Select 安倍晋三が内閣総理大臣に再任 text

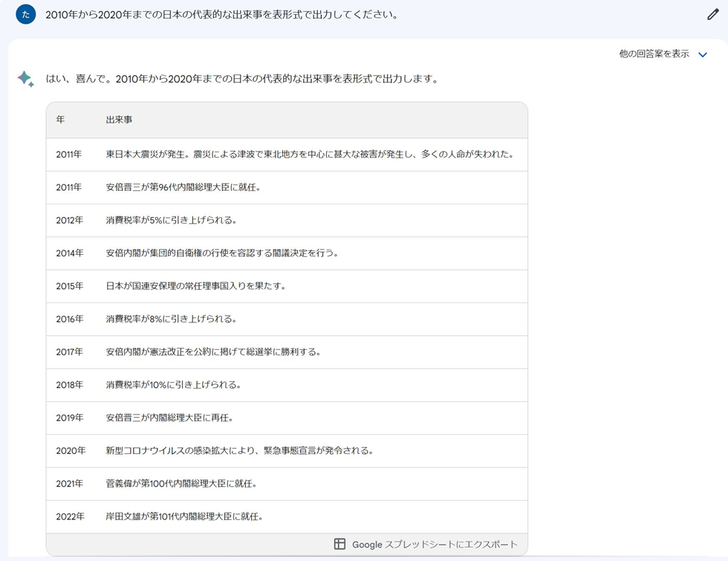[x=169, y=418]
